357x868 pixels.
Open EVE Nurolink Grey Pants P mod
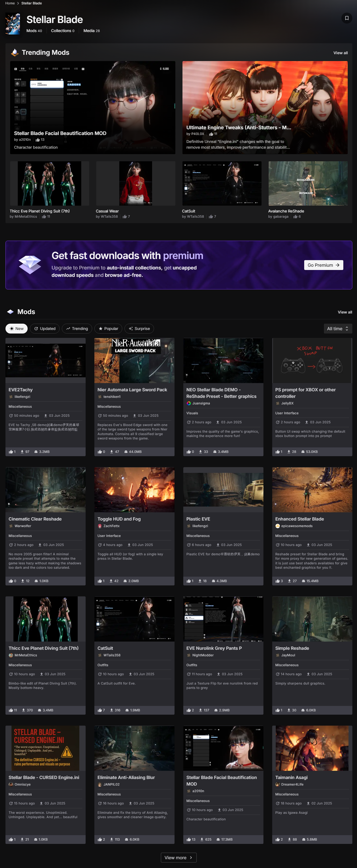coord(214,648)
